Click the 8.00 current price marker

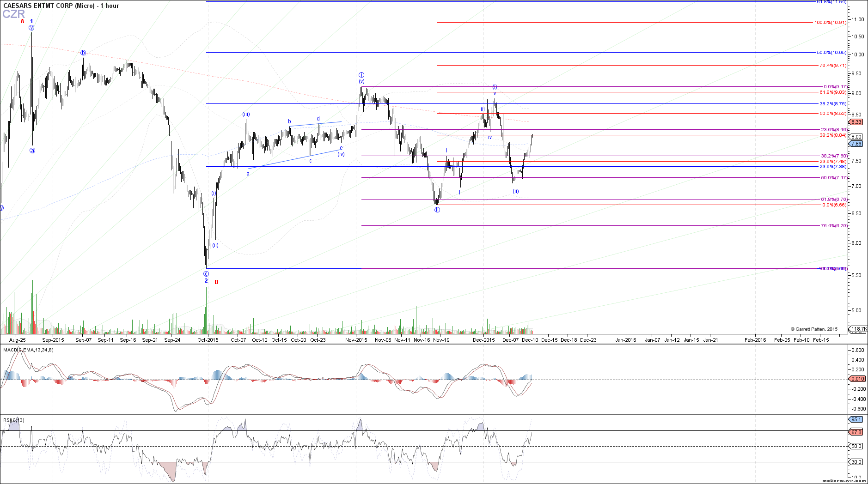(x=856, y=137)
